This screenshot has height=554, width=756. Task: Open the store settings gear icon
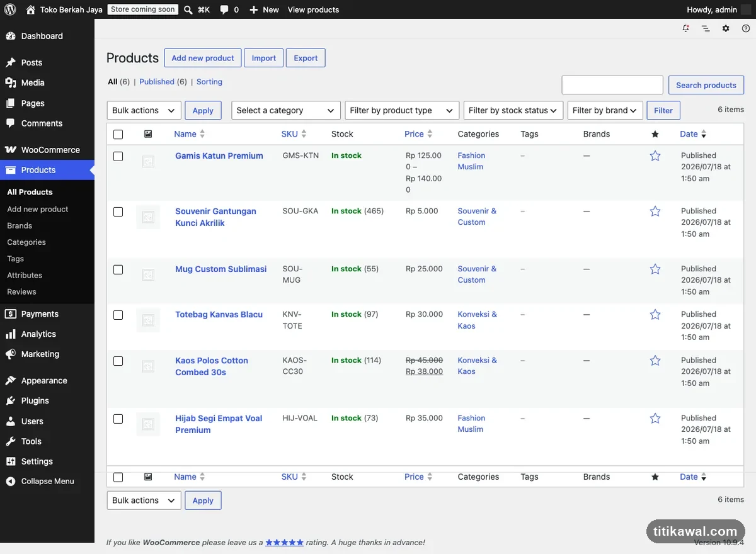coord(726,28)
